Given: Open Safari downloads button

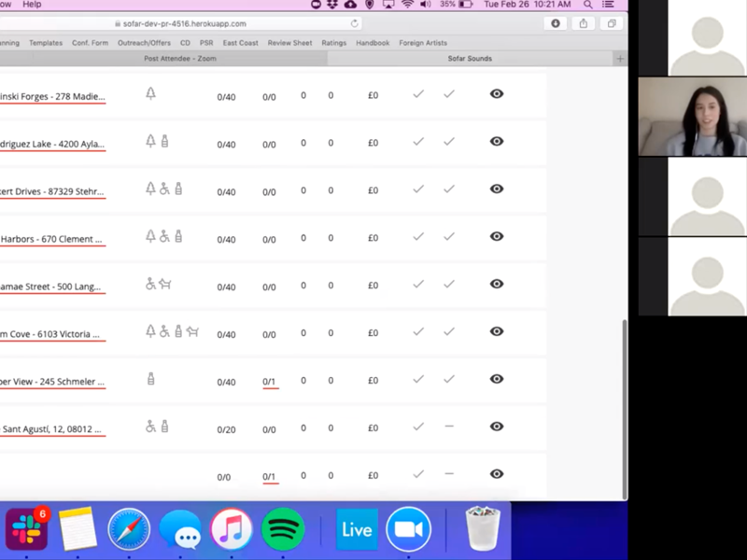Looking at the screenshot, I should (x=556, y=23).
